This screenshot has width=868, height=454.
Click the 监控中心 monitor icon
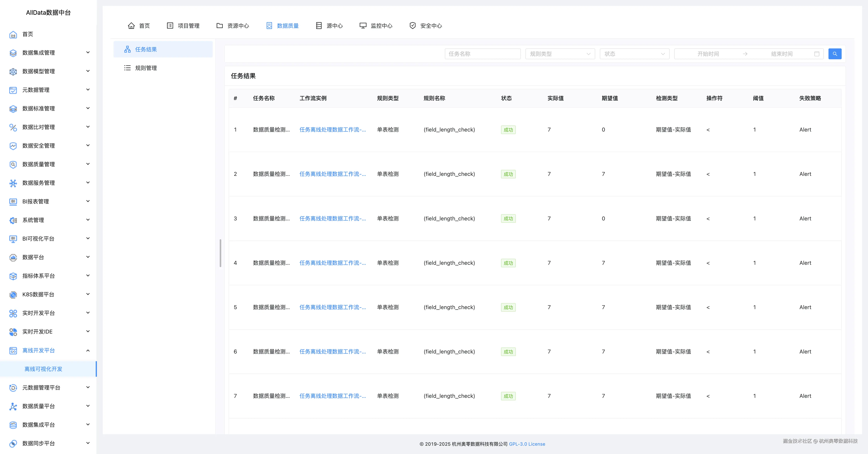363,26
